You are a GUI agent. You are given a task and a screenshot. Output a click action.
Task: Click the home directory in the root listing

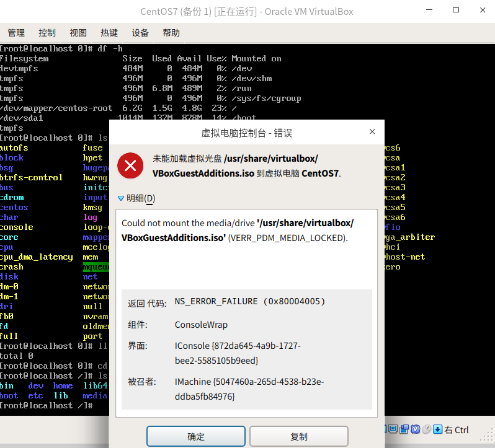[63, 386]
